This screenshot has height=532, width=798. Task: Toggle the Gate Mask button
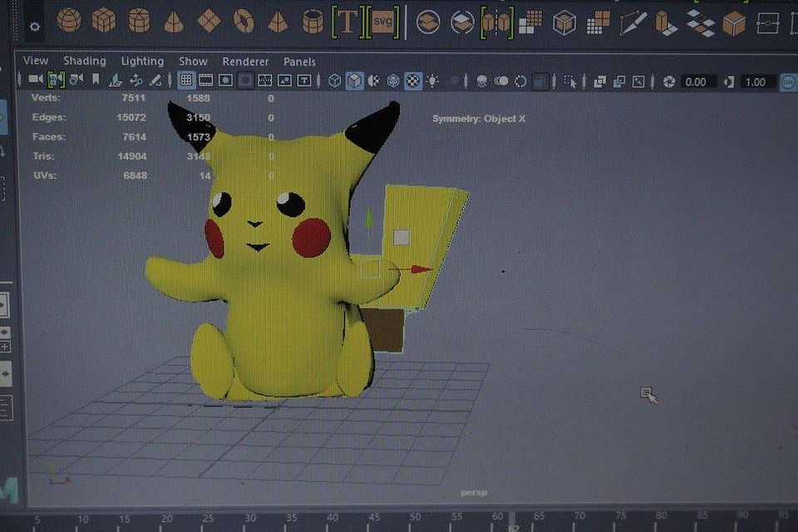(x=245, y=81)
